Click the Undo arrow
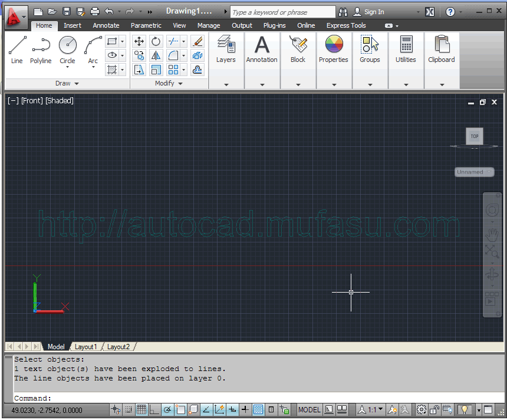Viewport: 507px width, 420px height. tap(109, 12)
